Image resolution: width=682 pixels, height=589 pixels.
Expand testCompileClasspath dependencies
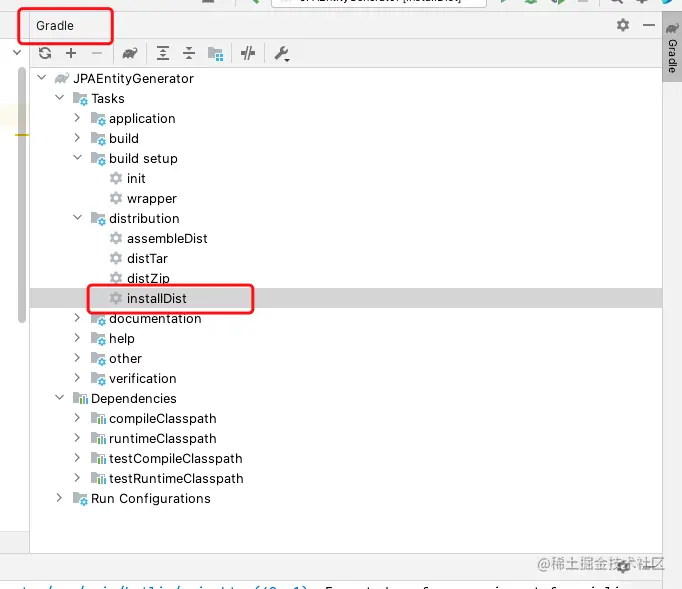pos(77,458)
